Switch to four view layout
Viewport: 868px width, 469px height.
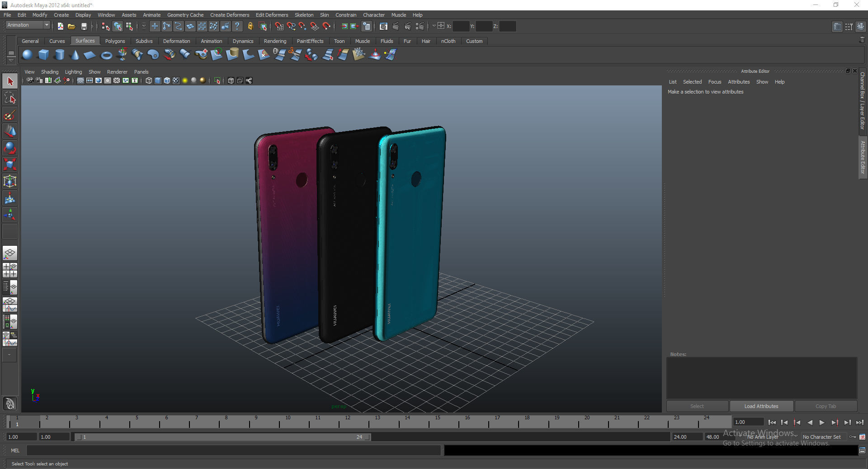tap(10, 270)
